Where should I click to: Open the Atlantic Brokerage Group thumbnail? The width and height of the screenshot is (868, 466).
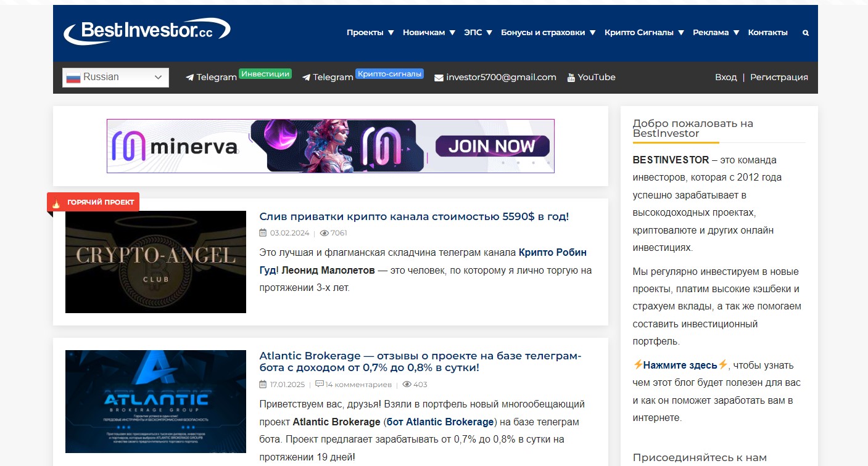(x=155, y=402)
